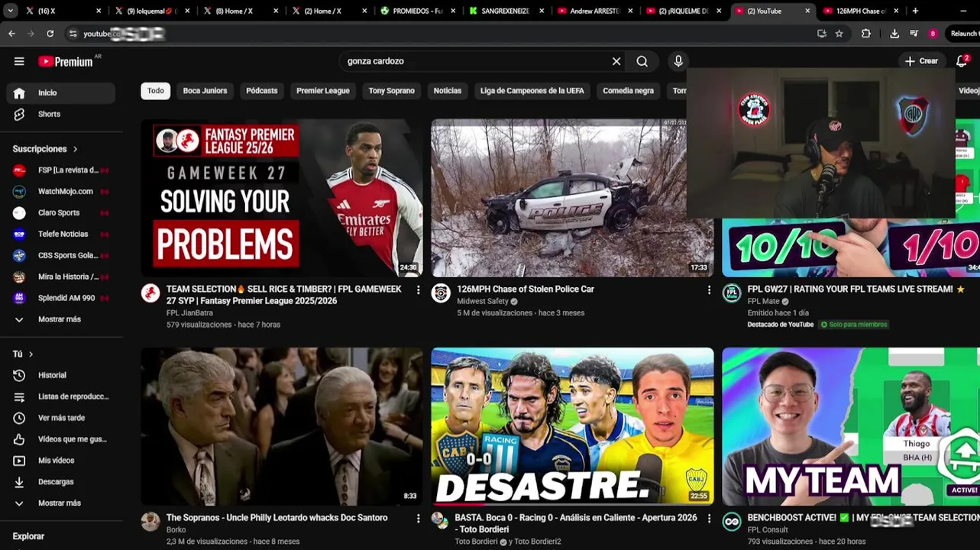Open the FPL Mate channel link
Screen dimensions: 980x550
click(763, 302)
